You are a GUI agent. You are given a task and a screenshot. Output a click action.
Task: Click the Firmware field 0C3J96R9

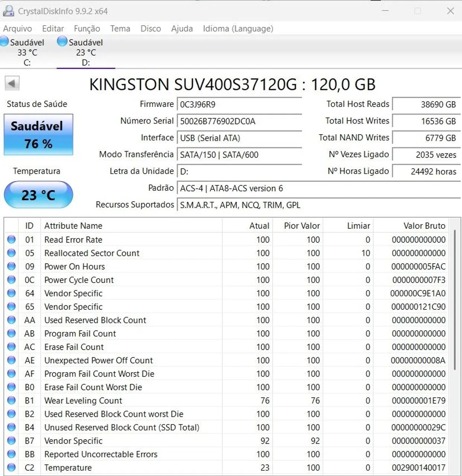pos(239,104)
